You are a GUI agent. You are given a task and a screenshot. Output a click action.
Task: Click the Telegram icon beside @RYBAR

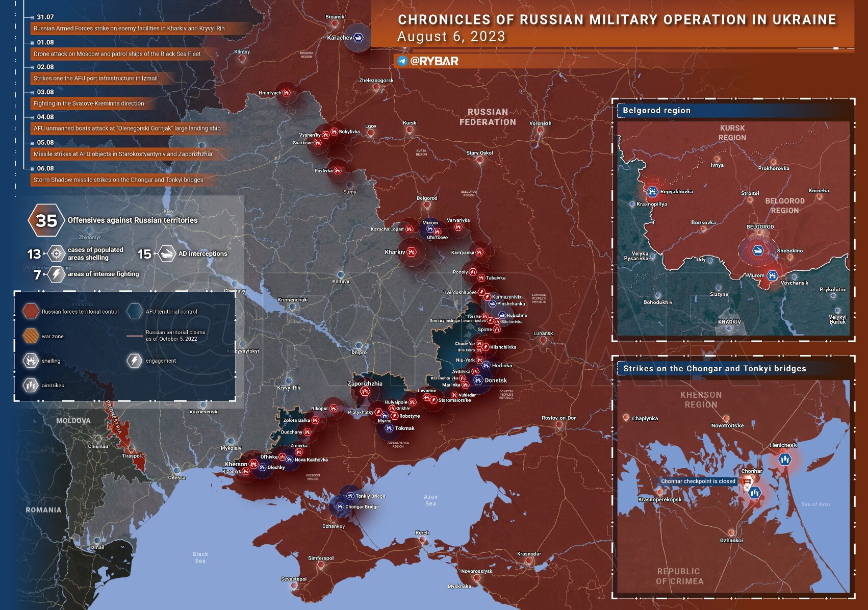coord(402,61)
